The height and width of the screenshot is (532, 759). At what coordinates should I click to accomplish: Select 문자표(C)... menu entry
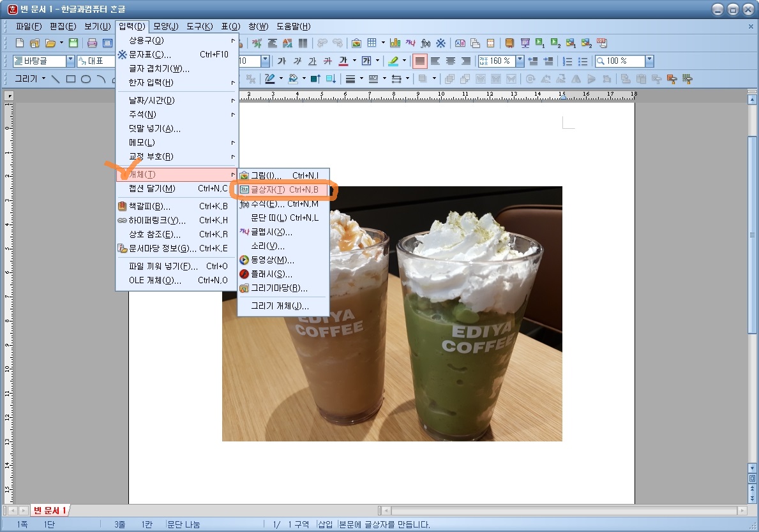click(177, 55)
